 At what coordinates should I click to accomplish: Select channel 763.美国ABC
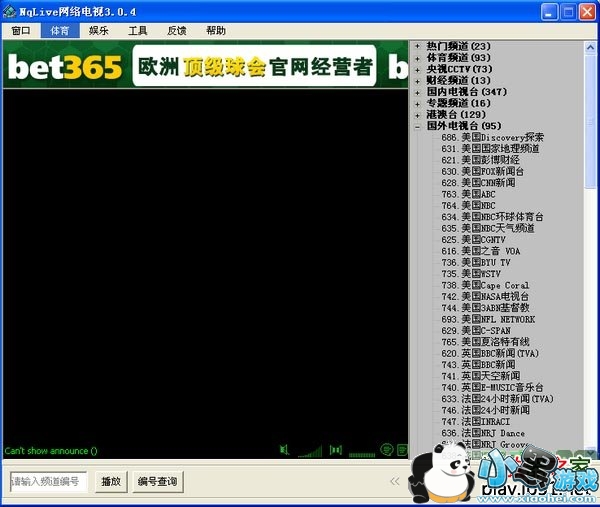tap(468, 194)
